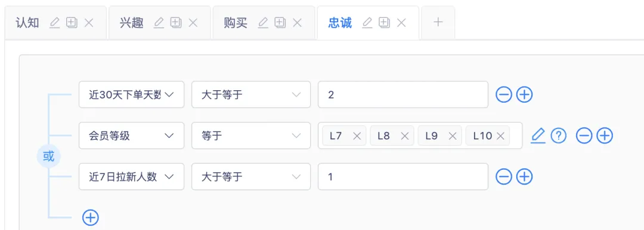Switch to the 兴趣 tab
Viewport: 644px width, 230px height.
(x=131, y=23)
